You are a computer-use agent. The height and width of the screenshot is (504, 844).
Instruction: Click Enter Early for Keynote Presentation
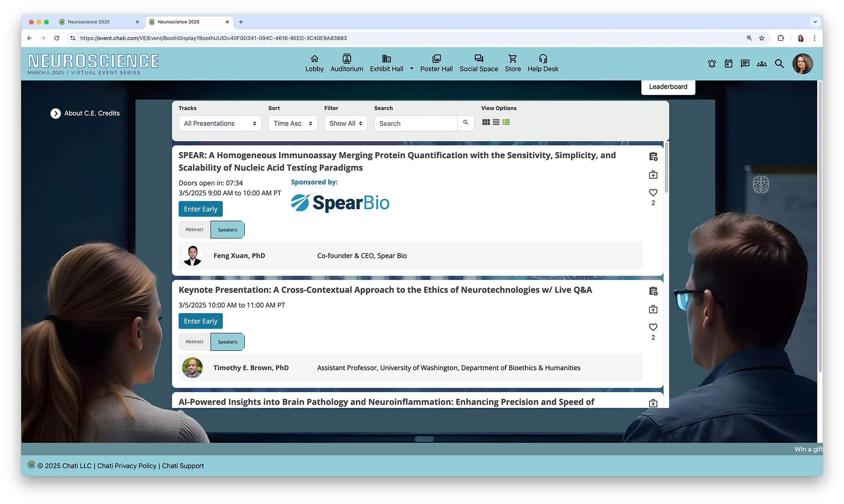pyautogui.click(x=200, y=321)
